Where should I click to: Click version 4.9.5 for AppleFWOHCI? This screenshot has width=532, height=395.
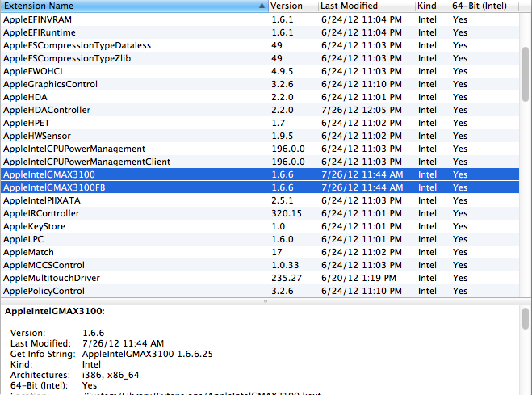click(283, 71)
